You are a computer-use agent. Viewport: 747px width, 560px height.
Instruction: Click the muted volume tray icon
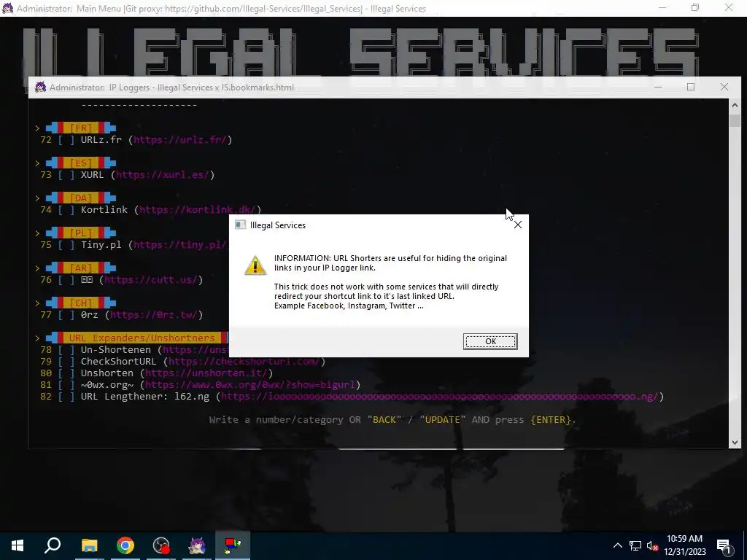(652, 545)
